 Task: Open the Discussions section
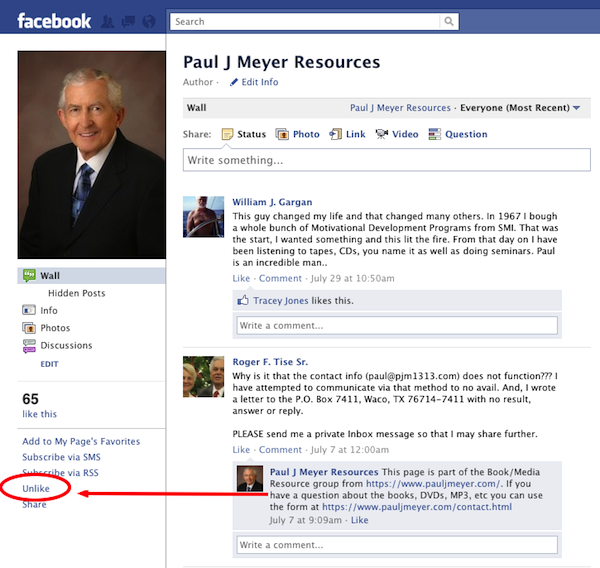tap(66, 346)
